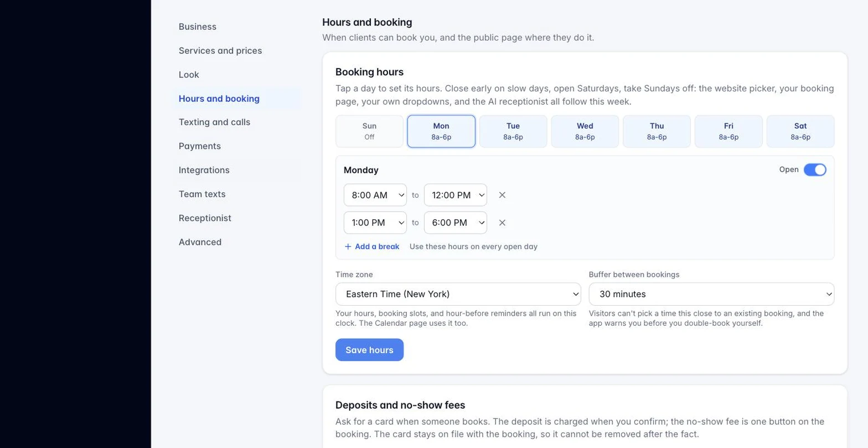The height and width of the screenshot is (448, 868).
Task: Click the Monday label in the hours editor
Action: click(361, 170)
